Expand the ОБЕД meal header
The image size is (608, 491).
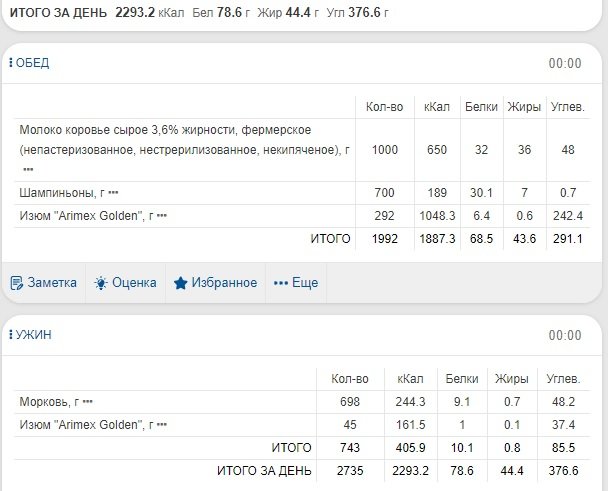click(x=32, y=64)
